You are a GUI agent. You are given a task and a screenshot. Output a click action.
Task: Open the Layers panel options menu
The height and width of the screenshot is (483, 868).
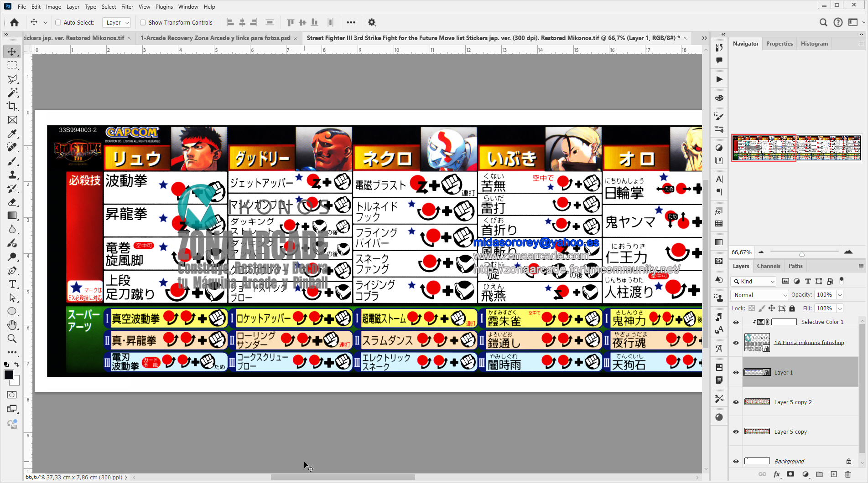pos(861,266)
